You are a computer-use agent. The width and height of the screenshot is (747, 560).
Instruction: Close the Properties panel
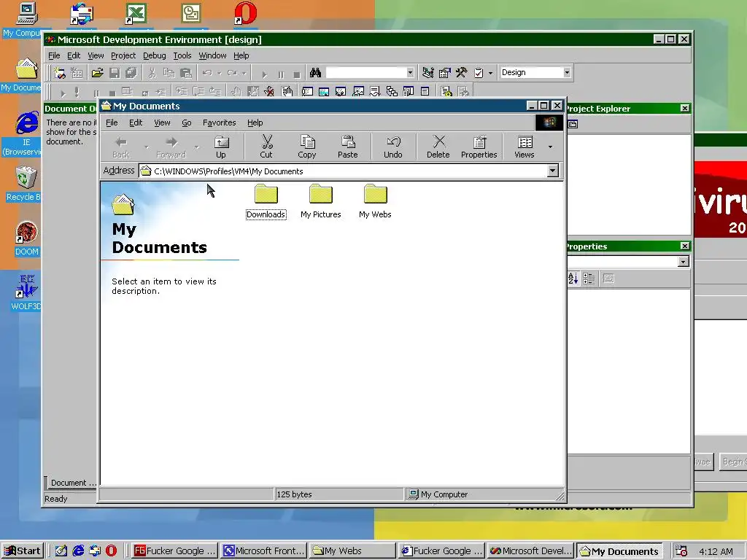684,246
